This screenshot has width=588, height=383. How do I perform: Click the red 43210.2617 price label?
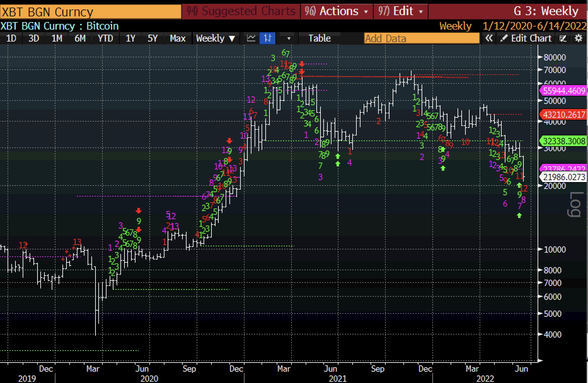pos(563,114)
